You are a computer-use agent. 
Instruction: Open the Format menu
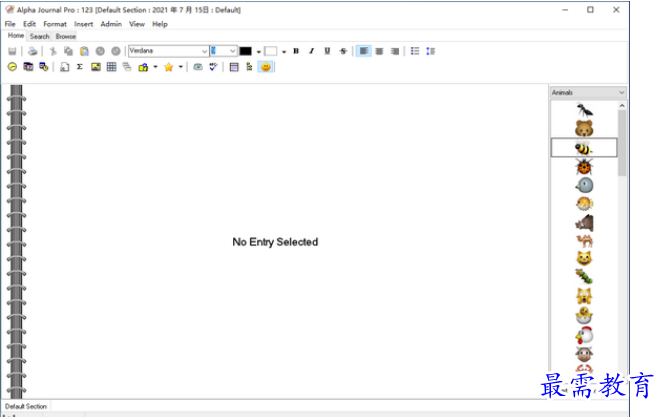coord(55,24)
